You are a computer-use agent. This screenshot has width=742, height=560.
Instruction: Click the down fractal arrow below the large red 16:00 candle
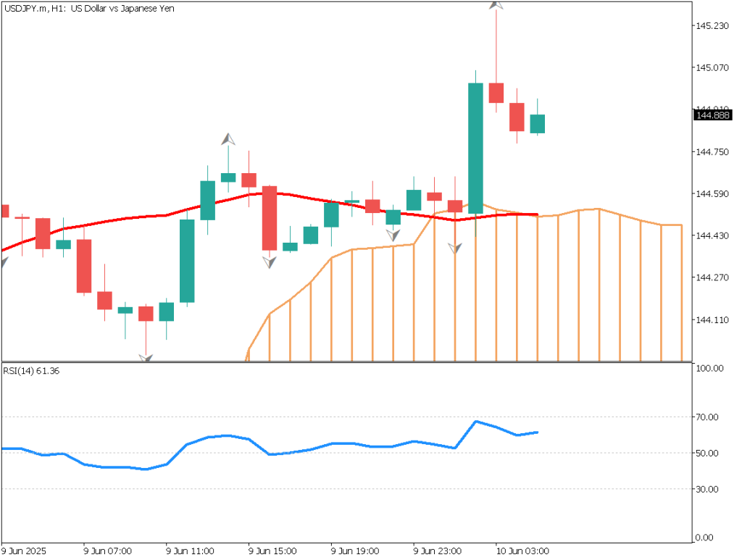click(269, 262)
